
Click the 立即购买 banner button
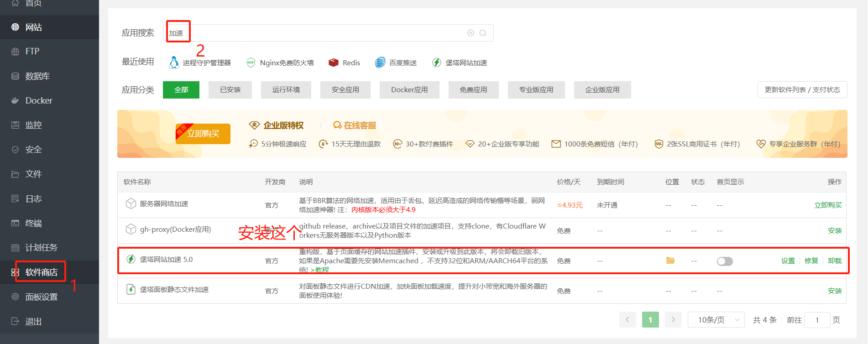(203, 134)
